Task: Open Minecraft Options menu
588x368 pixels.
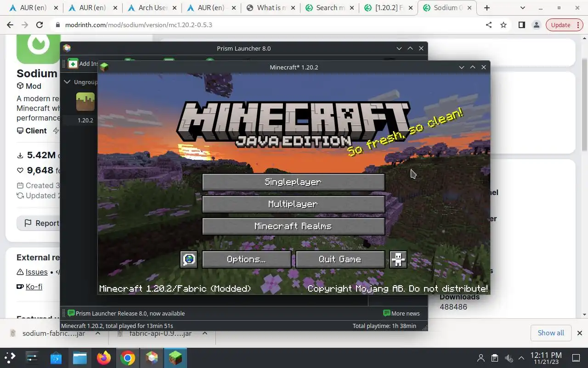Action: pyautogui.click(x=246, y=259)
